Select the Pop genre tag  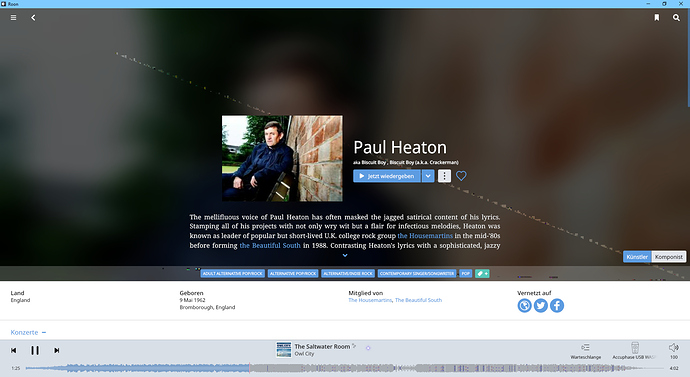tap(466, 274)
